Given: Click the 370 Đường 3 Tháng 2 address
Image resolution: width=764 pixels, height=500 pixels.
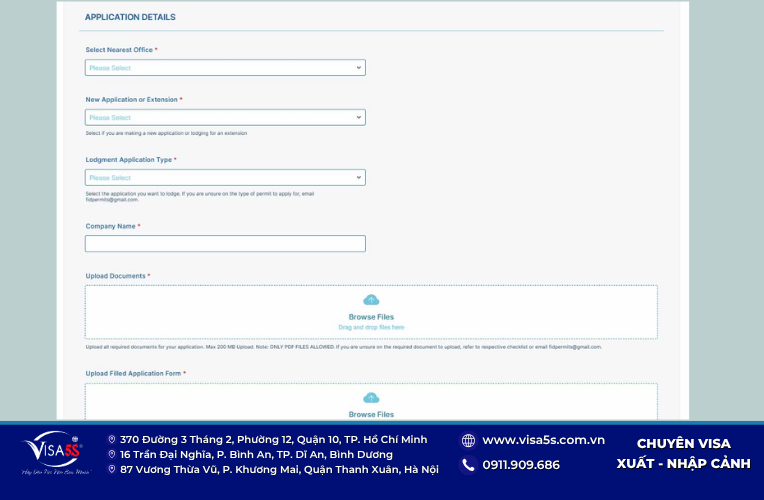Looking at the screenshot, I should point(273,440).
